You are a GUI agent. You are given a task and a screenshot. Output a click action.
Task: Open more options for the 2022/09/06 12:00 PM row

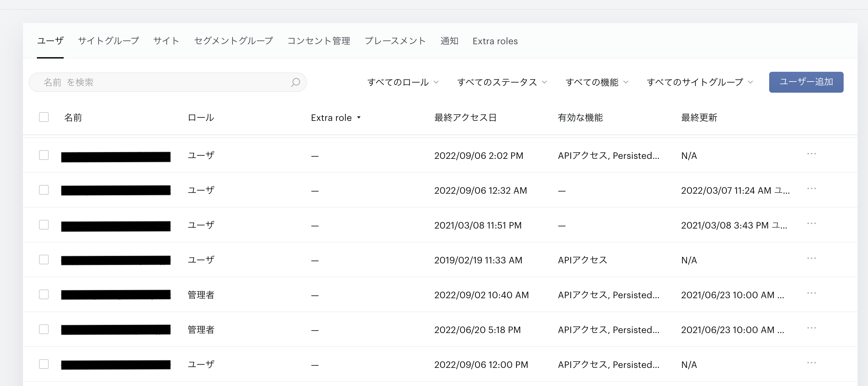[x=811, y=363]
